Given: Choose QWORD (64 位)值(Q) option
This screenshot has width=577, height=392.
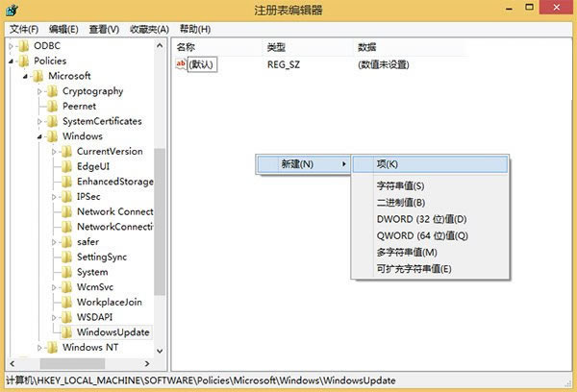Looking at the screenshot, I should coord(430,235).
